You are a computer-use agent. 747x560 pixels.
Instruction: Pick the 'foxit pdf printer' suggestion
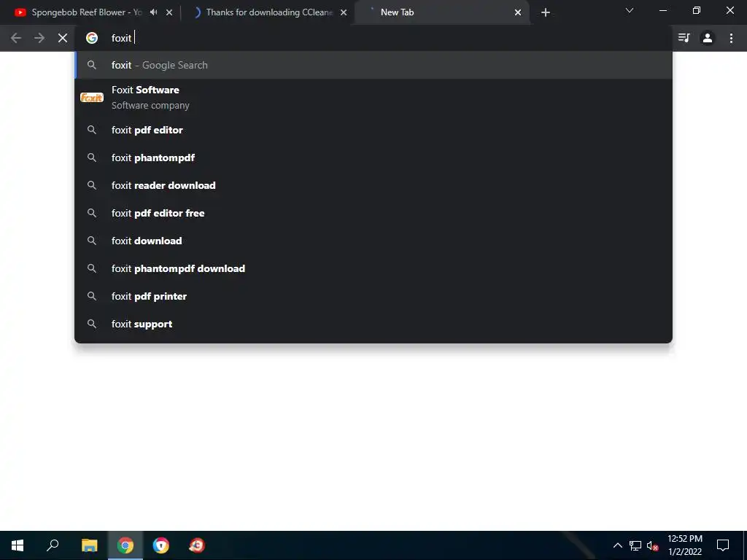[x=373, y=296]
